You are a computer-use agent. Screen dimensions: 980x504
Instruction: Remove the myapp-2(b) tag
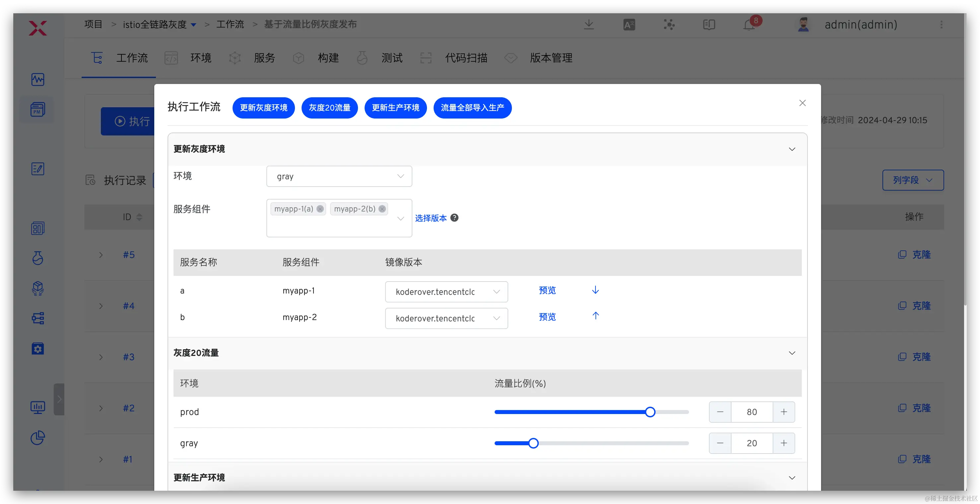[382, 209]
